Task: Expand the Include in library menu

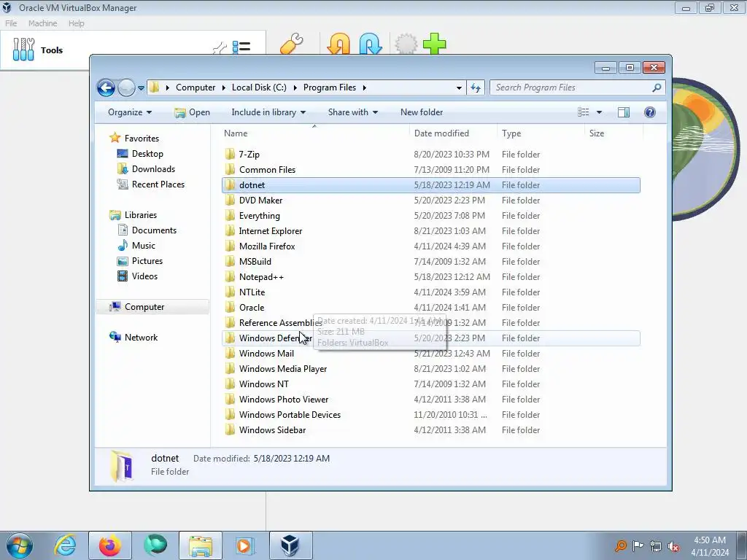Action: click(x=268, y=112)
